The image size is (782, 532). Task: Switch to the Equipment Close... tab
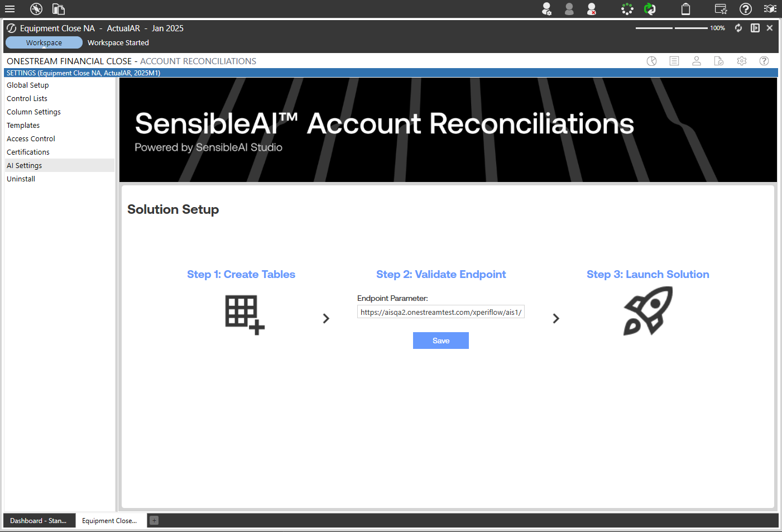pos(111,520)
